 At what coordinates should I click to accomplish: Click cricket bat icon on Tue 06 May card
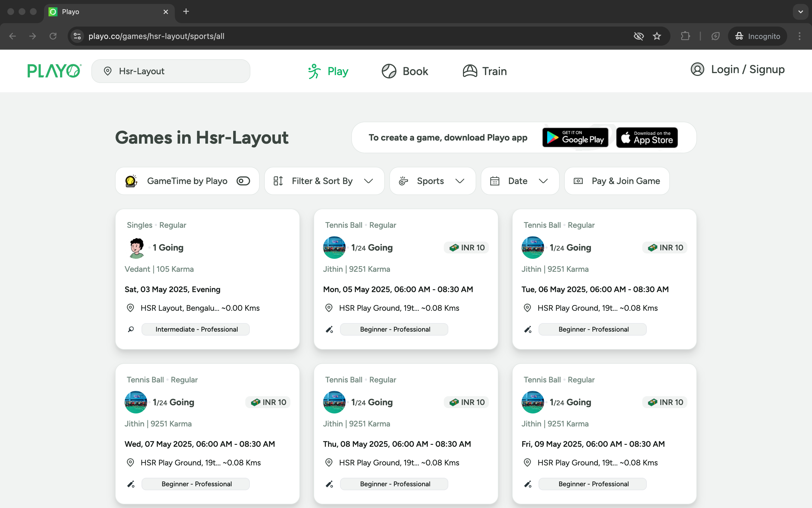click(528, 329)
